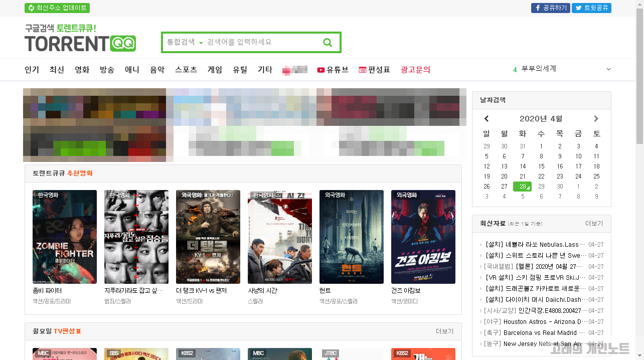Open [설치] 스위트 스토리 나쁜 년 entry
The height and width of the screenshot is (360, 644).
(535, 256)
